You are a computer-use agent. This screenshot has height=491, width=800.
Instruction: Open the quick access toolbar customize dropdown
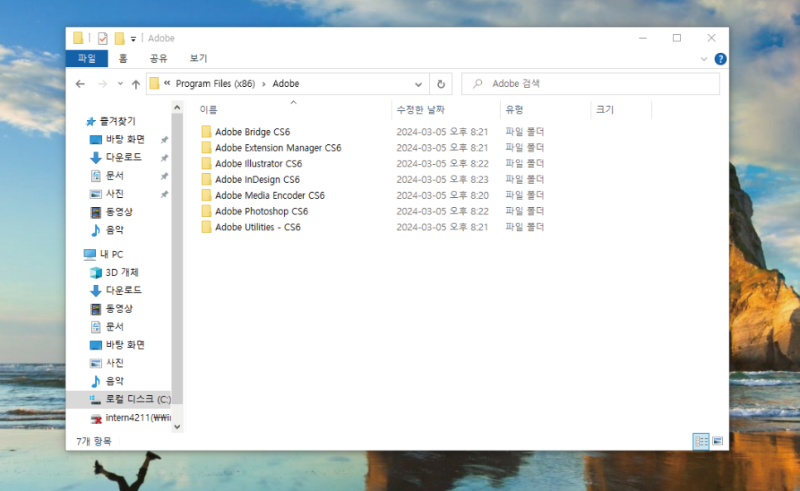tap(133, 39)
